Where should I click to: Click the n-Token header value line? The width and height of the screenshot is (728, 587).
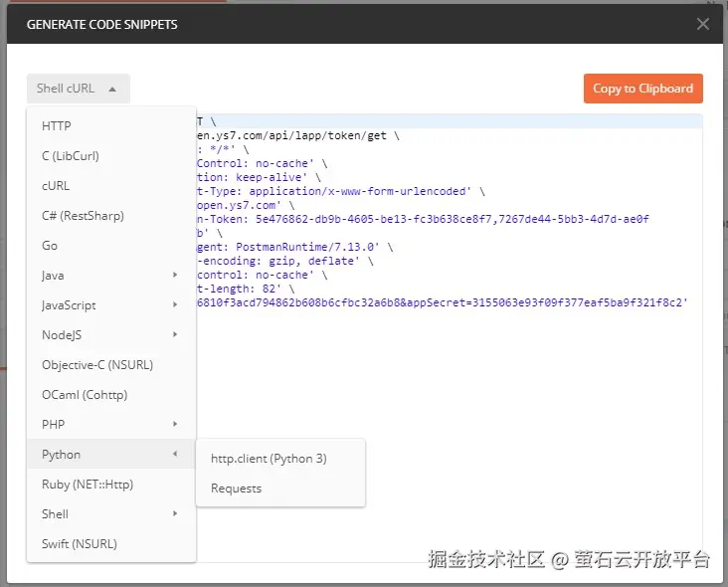pyautogui.click(x=423, y=219)
